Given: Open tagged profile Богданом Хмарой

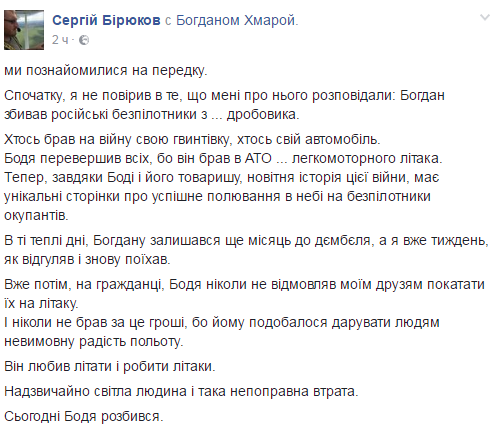Looking at the screenshot, I should 237,21.
